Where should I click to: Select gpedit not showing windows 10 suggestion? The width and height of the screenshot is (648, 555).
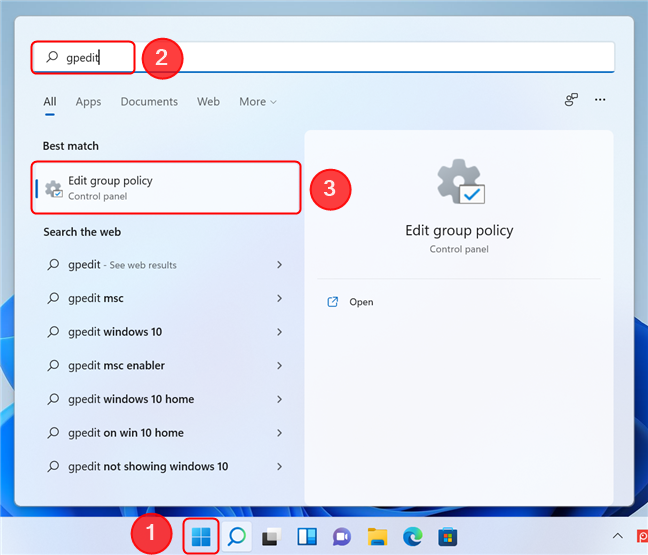pos(166,467)
